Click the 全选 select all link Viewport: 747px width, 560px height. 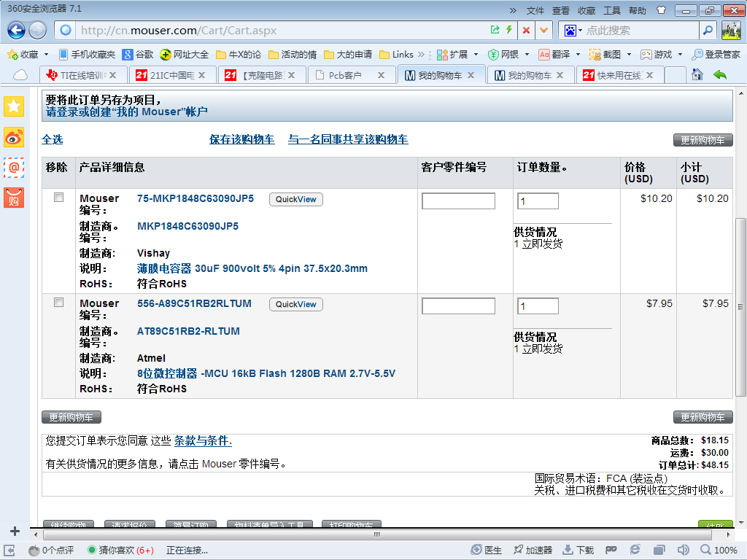point(53,139)
